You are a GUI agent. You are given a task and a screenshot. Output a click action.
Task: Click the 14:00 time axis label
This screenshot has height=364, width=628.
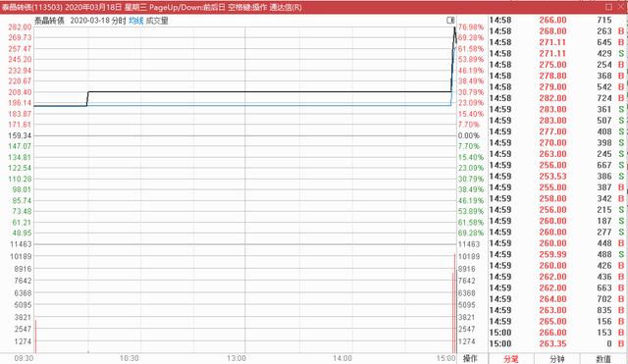342,358
